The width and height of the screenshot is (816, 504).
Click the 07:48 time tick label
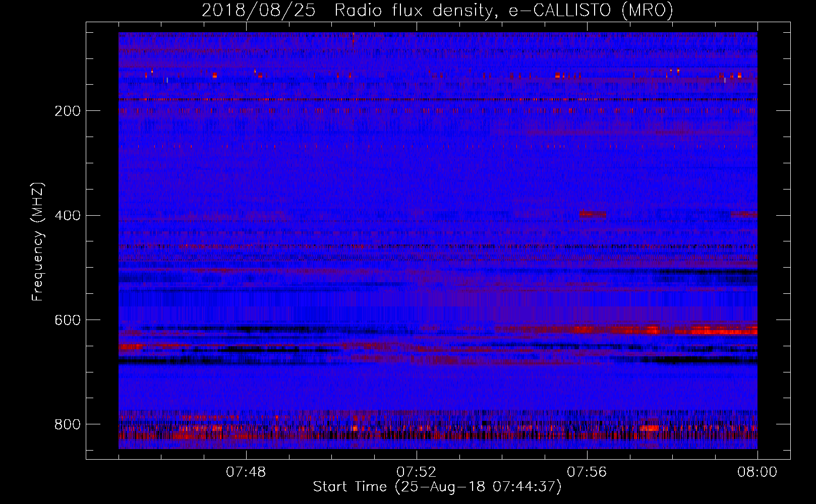click(246, 472)
